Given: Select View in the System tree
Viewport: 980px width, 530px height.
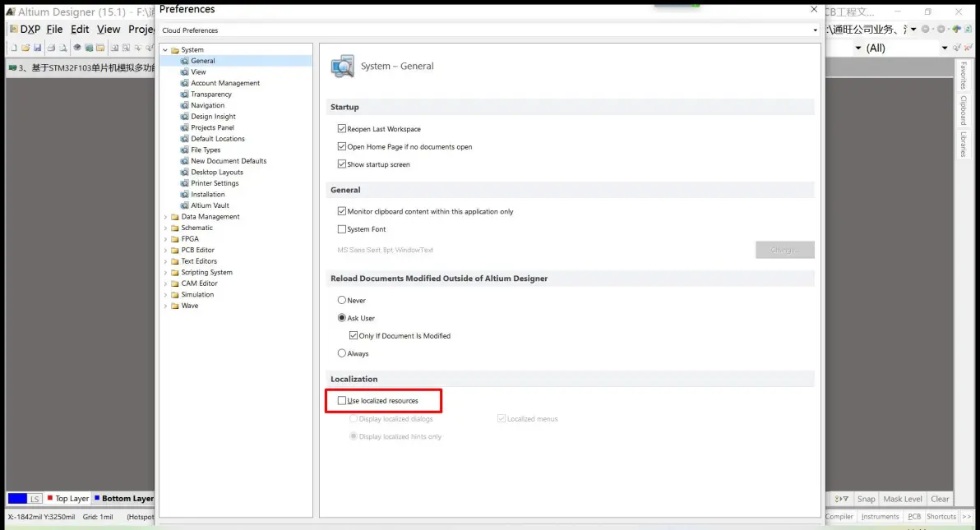Looking at the screenshot, I should click(198, 71).
